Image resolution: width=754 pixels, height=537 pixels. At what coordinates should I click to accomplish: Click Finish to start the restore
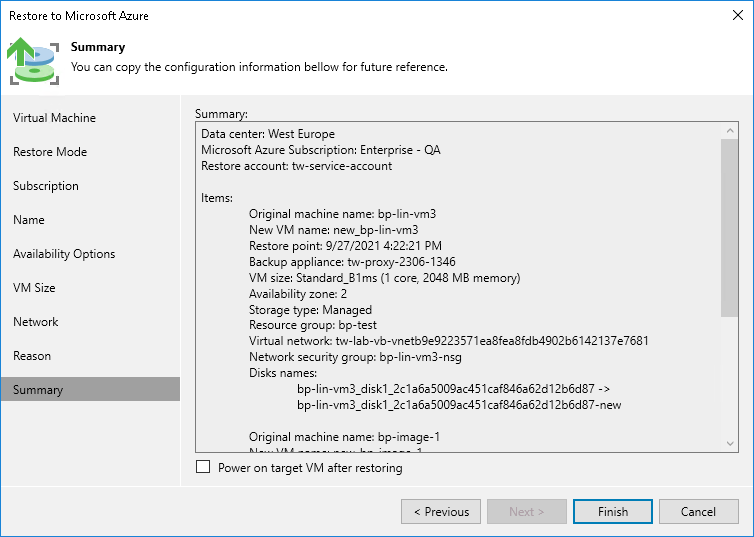[x=613, y=512]
